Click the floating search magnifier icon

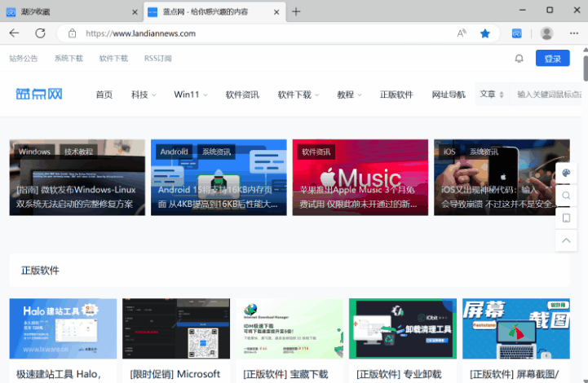click(x=566, y=196)
